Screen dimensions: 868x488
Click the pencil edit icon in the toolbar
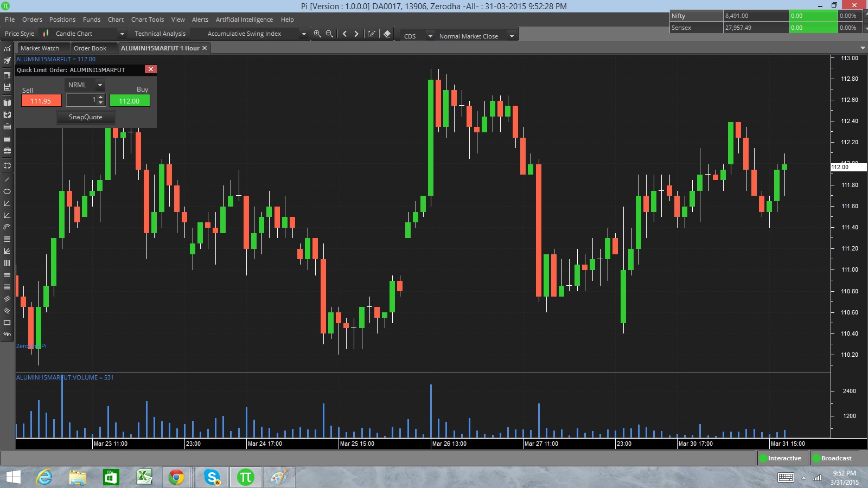coord(372,34)
